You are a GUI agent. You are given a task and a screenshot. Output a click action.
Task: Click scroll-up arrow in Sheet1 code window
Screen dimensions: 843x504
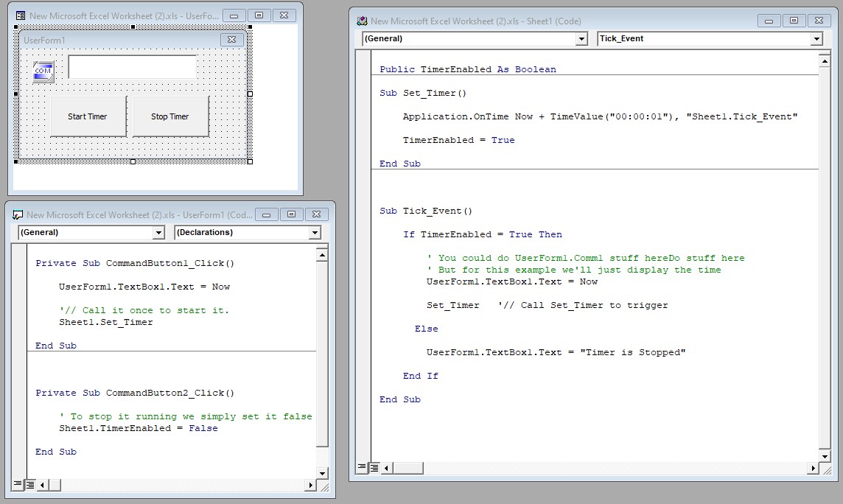point(825,60)
